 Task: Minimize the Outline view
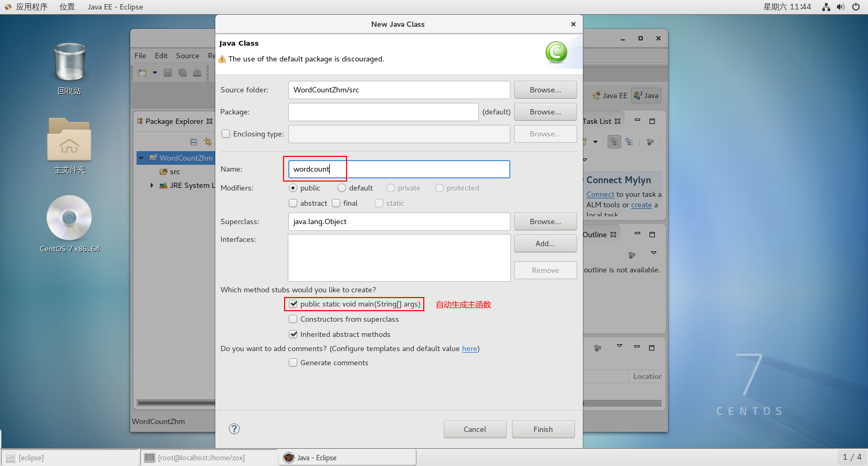637,234
